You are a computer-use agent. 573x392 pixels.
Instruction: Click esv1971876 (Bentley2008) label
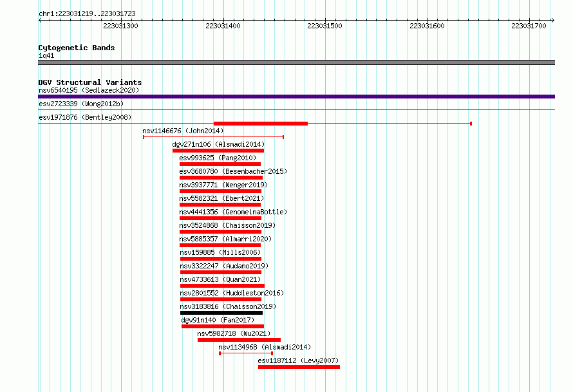point(85,117)
